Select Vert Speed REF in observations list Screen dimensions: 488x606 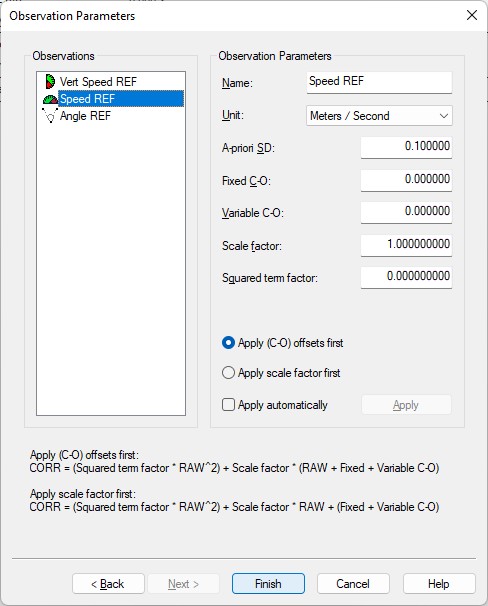coord(98,82)
